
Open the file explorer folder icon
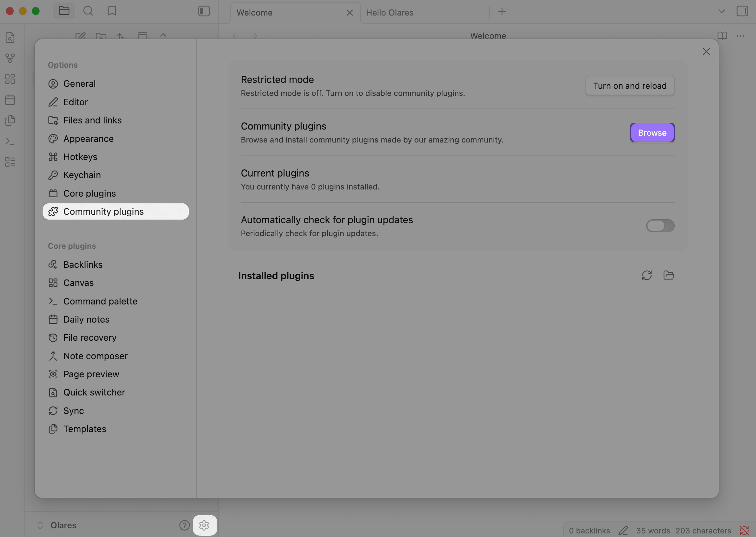(64, 11)
